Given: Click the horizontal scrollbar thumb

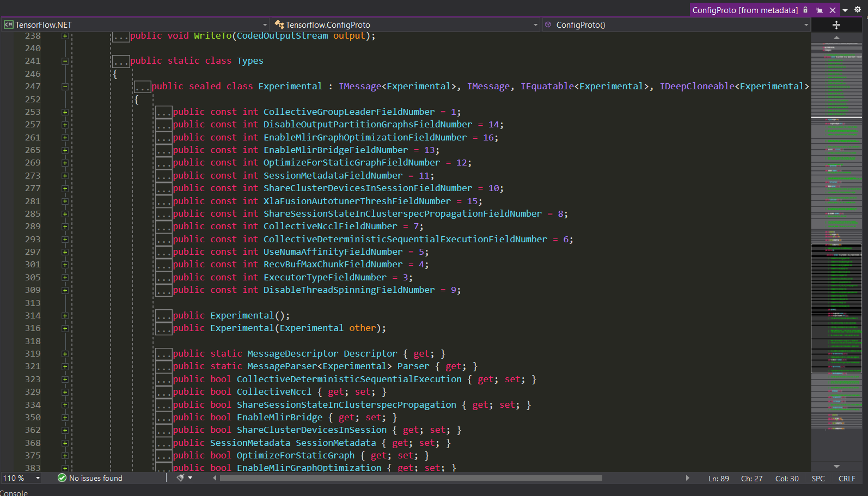Looking at the screenshot, I should click(411, 478).
